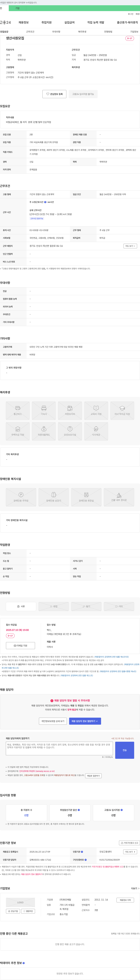Click the 로그인 link
140x980 pixels.
(131, 14)
